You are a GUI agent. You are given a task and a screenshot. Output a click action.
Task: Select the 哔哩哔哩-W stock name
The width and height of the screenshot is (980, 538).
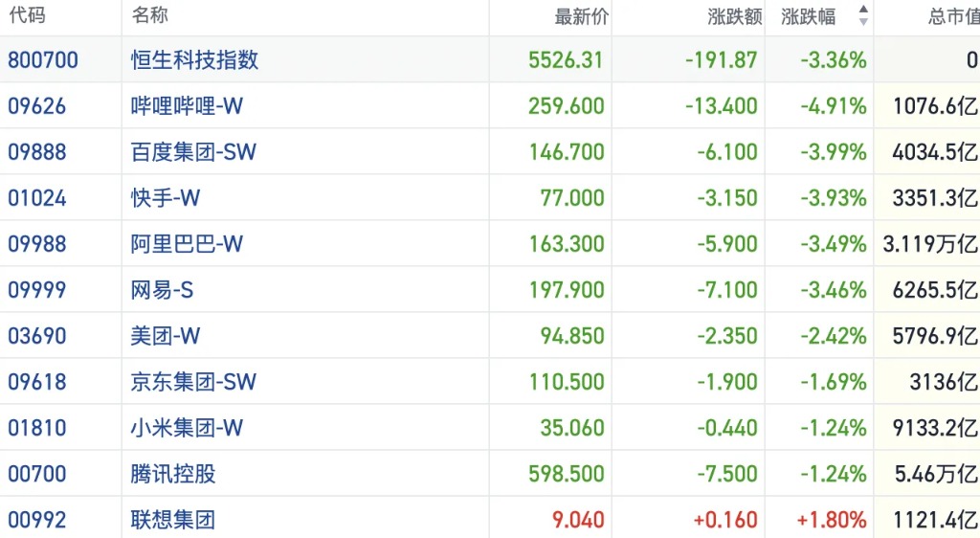tap(188, 106)
